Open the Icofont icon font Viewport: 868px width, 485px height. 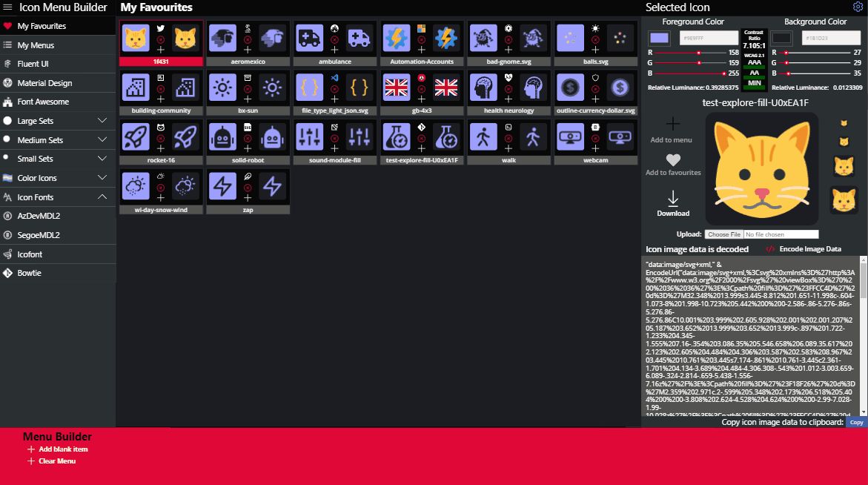(x=58, y=254)
